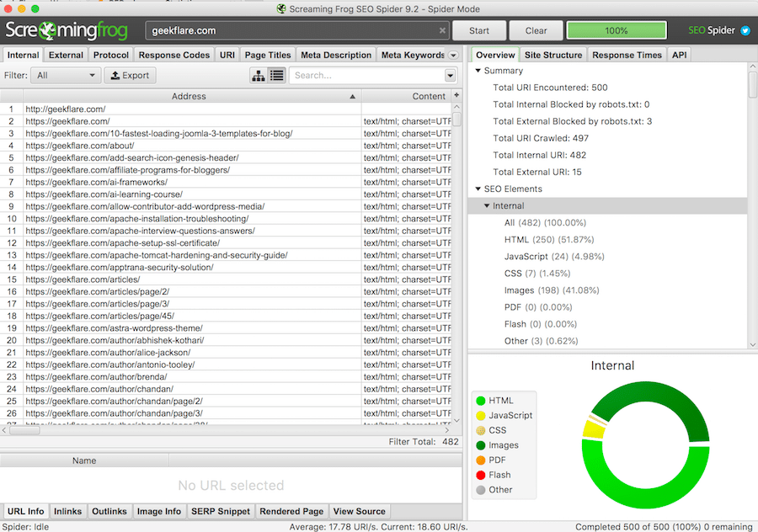Switch to the tree view icon
The width and height of the screenshot is (758, 532).
(x=259, y=76)
